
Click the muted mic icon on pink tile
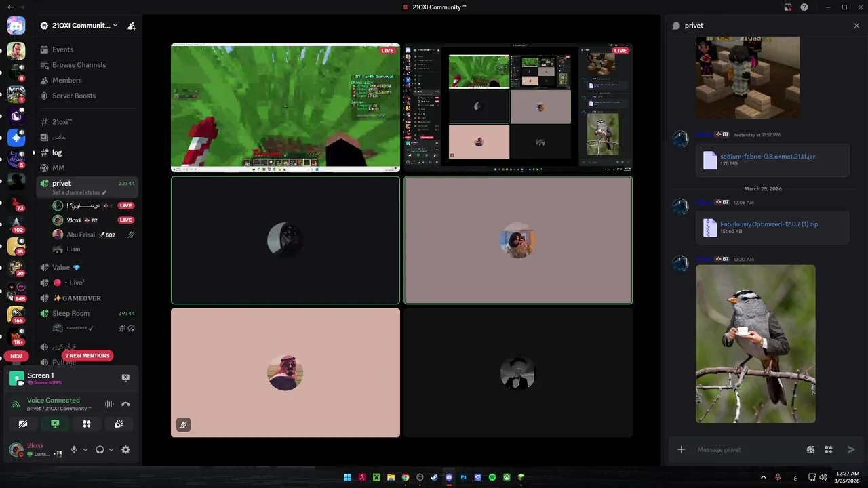pos(183,425)
